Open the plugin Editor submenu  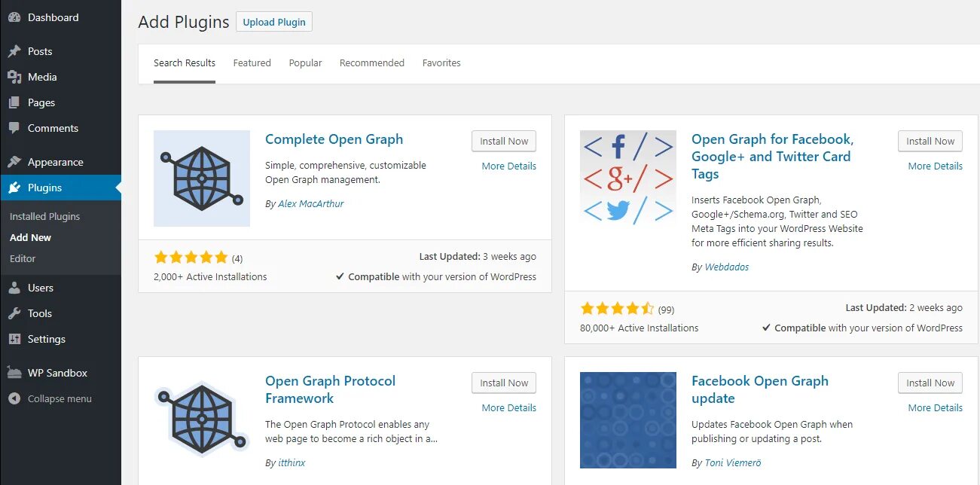pyautogui.click(x=23, y=258)
